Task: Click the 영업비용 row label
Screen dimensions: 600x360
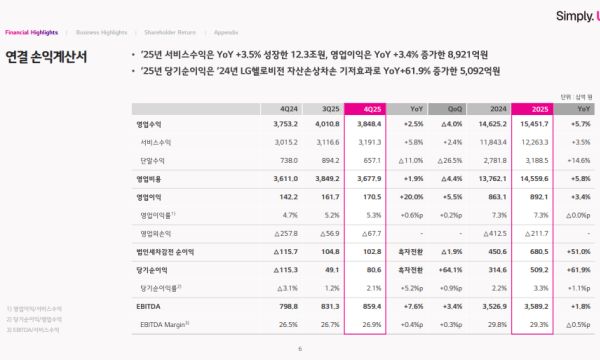Action: point(149,179)
